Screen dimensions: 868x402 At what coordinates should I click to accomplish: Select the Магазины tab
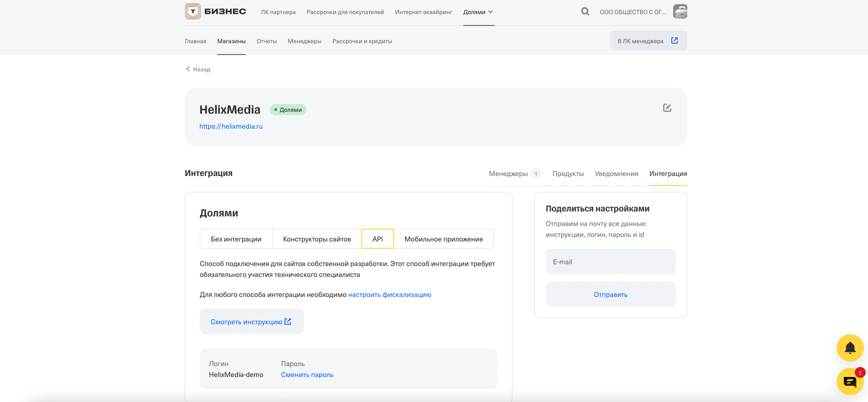click(231, 41)
